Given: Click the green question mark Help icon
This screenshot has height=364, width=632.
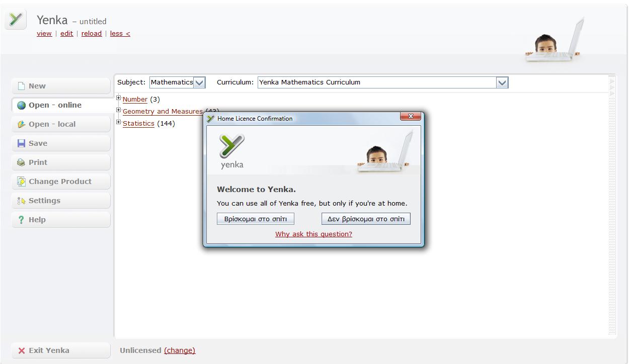Looking at the screenshot, I should click(21, 220).
